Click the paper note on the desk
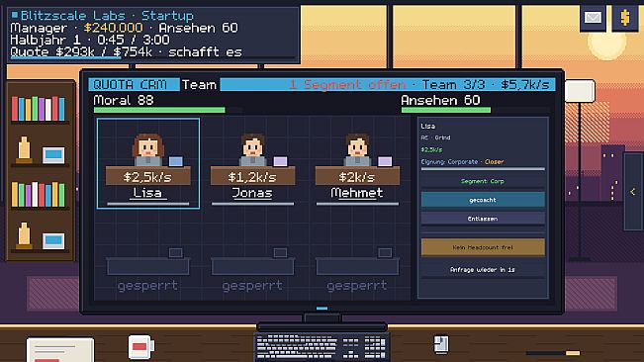This screenshot has width=644, height=362. tap(60, 350)
